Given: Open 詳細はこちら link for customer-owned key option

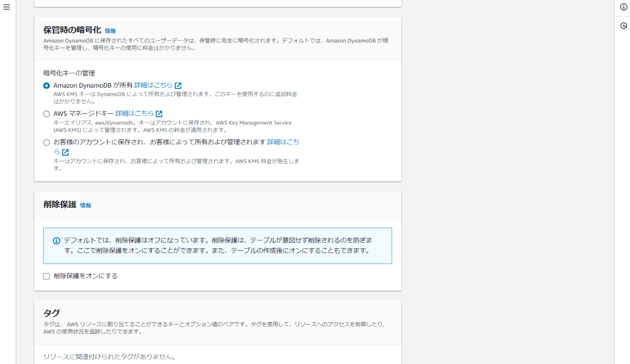Looking at the screenshot, I should coord(283,142).
